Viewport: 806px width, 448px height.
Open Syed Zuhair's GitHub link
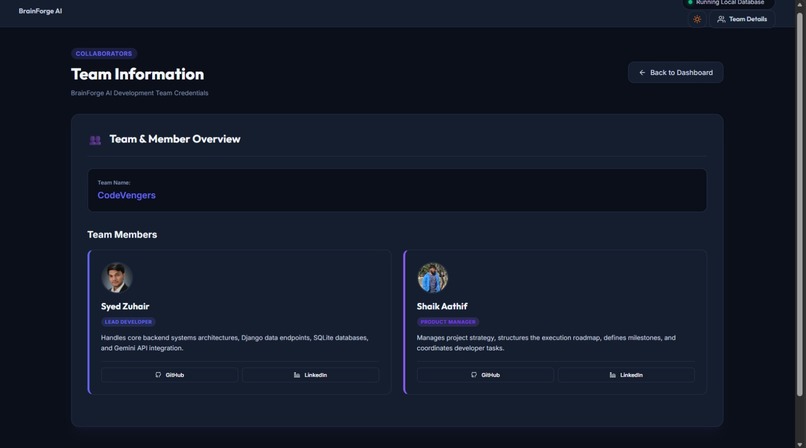pos(170,375)
